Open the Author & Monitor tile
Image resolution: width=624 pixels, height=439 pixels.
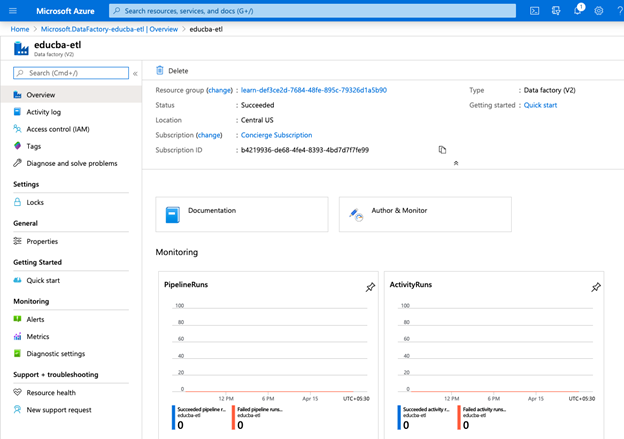tap(425, 214)
